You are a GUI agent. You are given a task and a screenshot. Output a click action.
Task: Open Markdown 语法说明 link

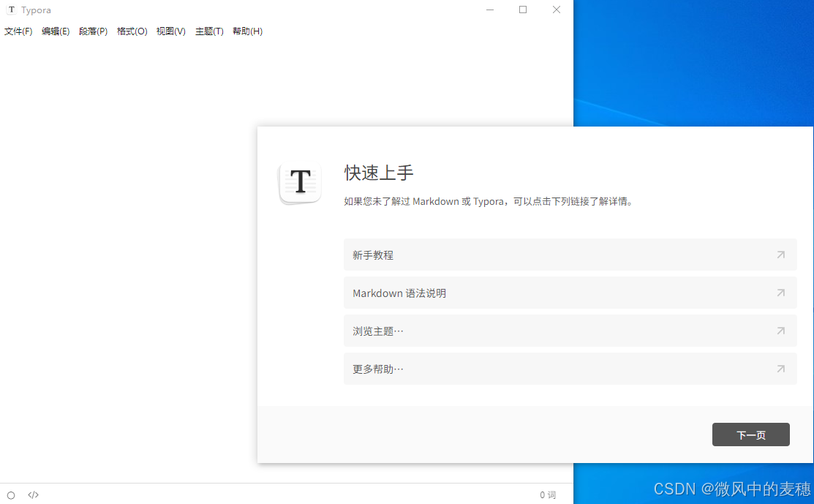570,293
